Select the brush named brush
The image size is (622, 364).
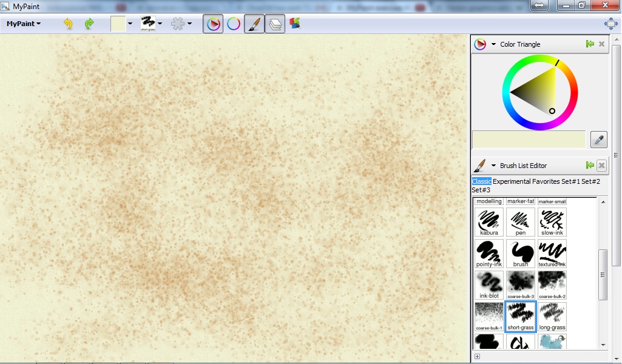[x=521, y=254]
